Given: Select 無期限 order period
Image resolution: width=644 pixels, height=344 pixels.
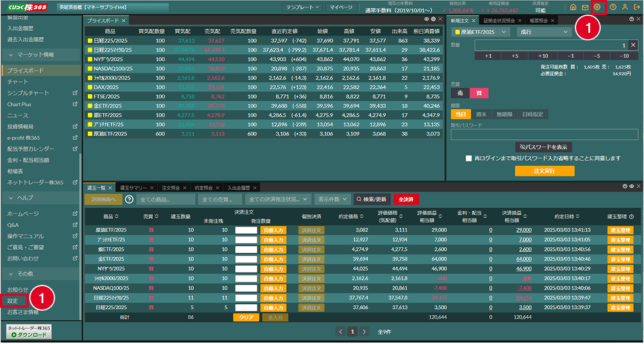Looking at the screenshot, I should pyautogui.click(x=504, y=115).
